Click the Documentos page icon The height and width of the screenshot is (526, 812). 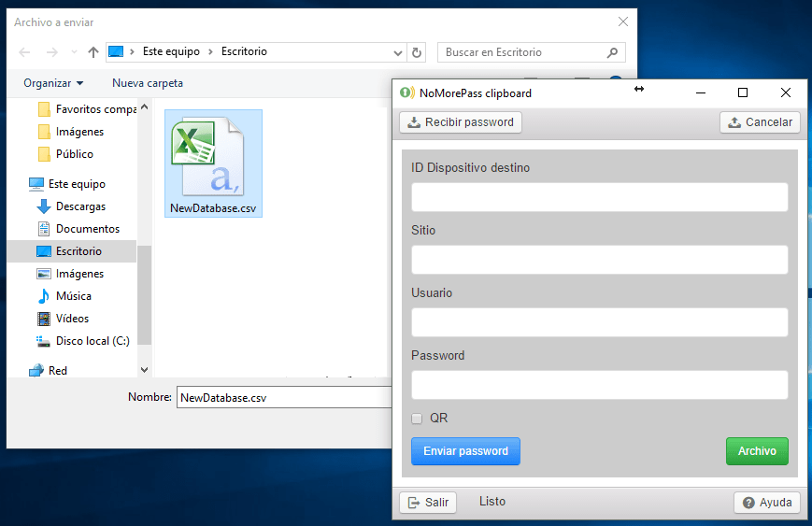44,228
